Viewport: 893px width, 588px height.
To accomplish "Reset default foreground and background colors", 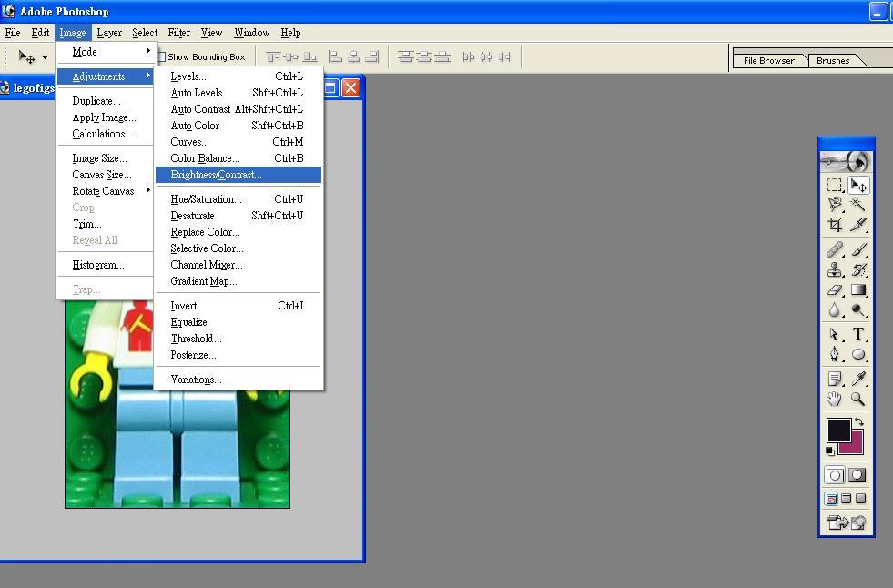I will (x=830, y=451).
